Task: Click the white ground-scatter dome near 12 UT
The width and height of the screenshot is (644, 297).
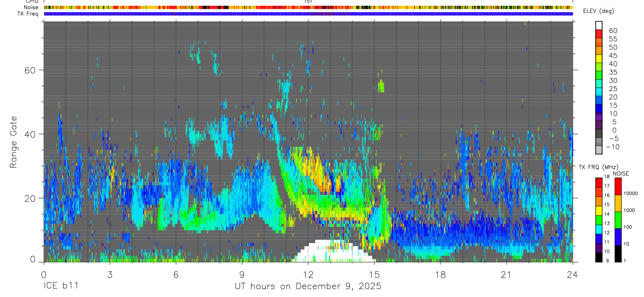Action: 334,251
